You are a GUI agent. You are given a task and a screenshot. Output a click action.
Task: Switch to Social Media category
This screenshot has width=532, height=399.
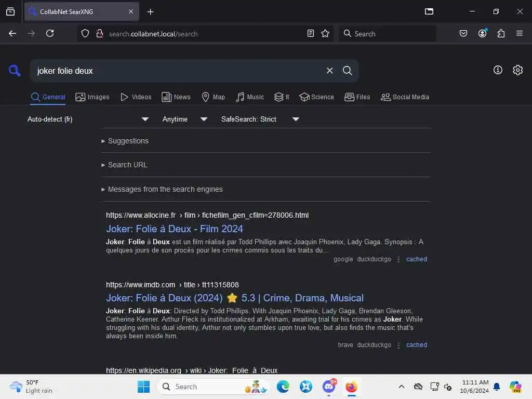pos(405,97)
